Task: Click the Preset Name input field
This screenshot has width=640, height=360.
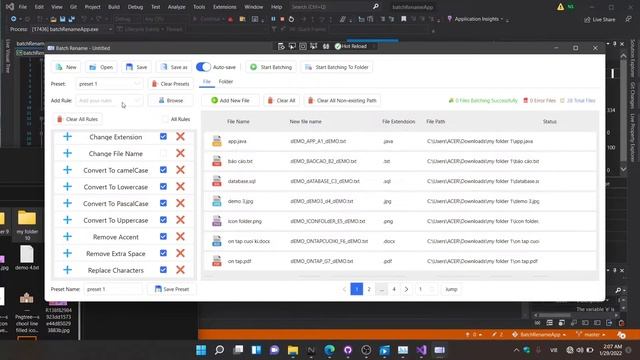Action: coord(113,289)
